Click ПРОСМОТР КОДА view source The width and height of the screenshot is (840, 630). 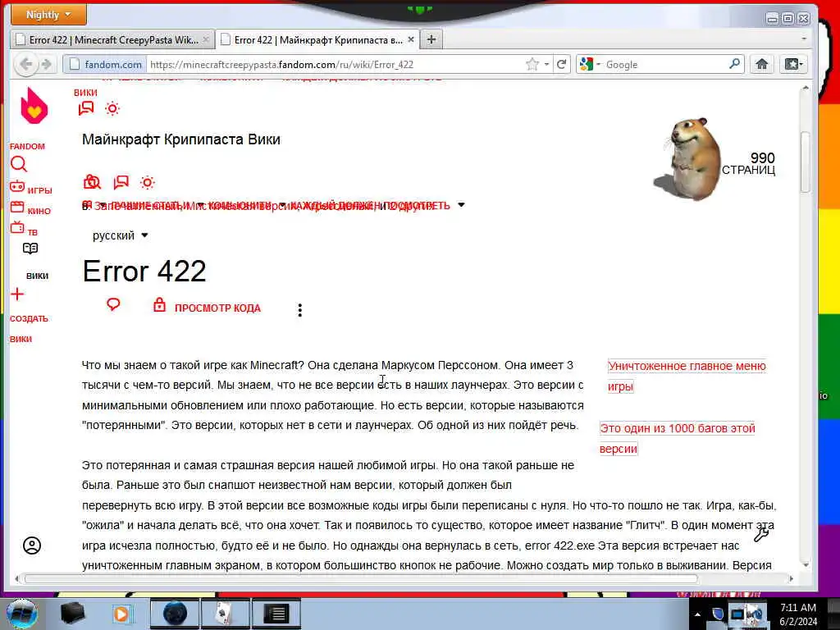tap(207, 307)
